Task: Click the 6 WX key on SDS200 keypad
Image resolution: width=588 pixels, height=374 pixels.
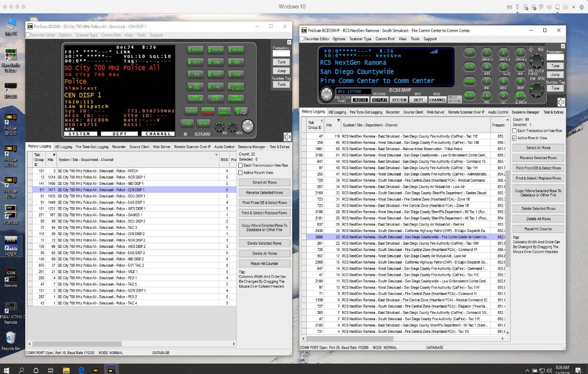Action: click(236, 62)
